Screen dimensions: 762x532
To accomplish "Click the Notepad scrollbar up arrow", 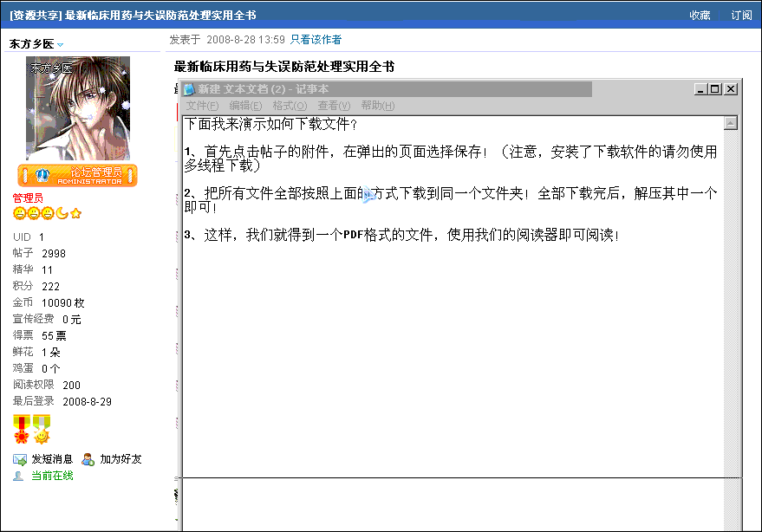I will pyautogui.click(x=731, y=123).
